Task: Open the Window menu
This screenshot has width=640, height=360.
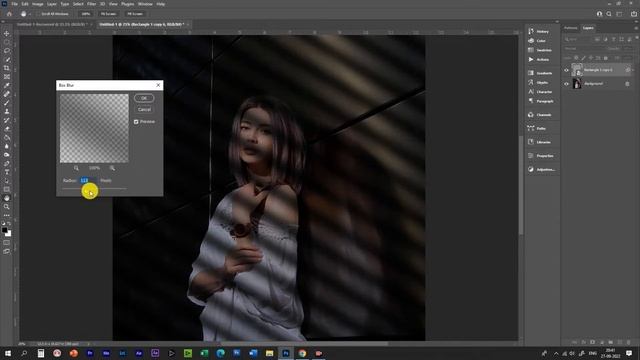Action: coord(145,4)
